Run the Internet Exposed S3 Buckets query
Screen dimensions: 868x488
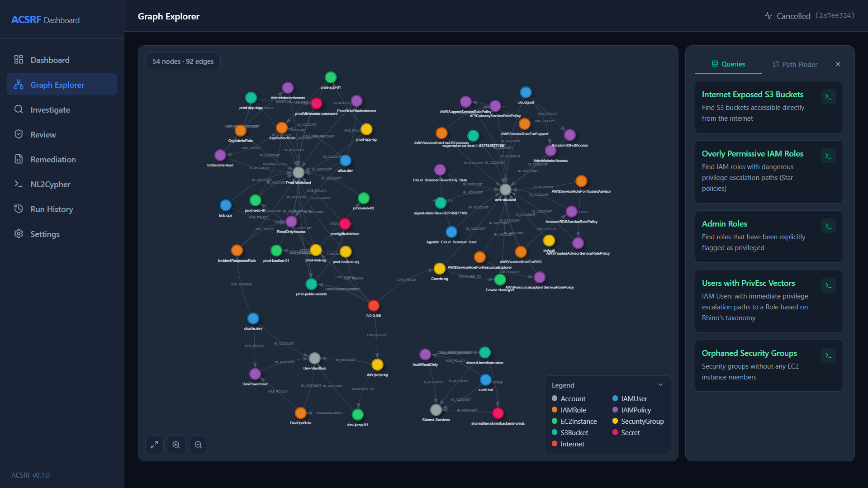pos(829,96)
